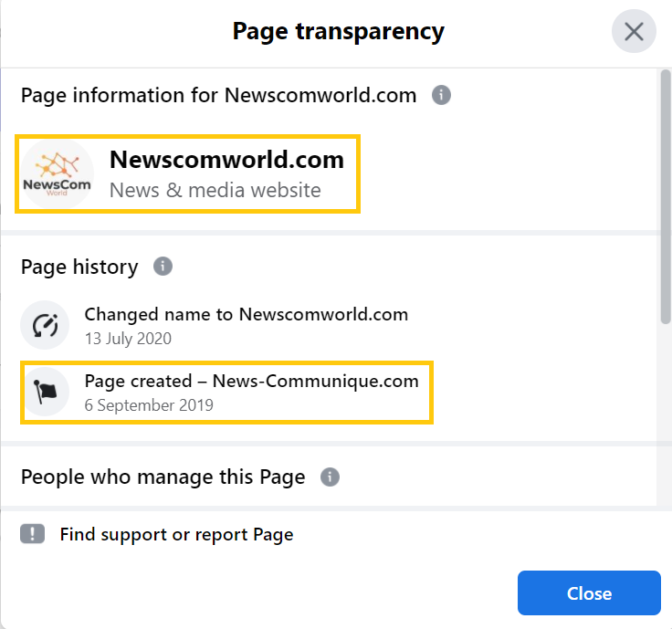Click the 6 September 2019 date
Image resolution: width=672 pixels, height=629 pixels.
pos(149,405)
